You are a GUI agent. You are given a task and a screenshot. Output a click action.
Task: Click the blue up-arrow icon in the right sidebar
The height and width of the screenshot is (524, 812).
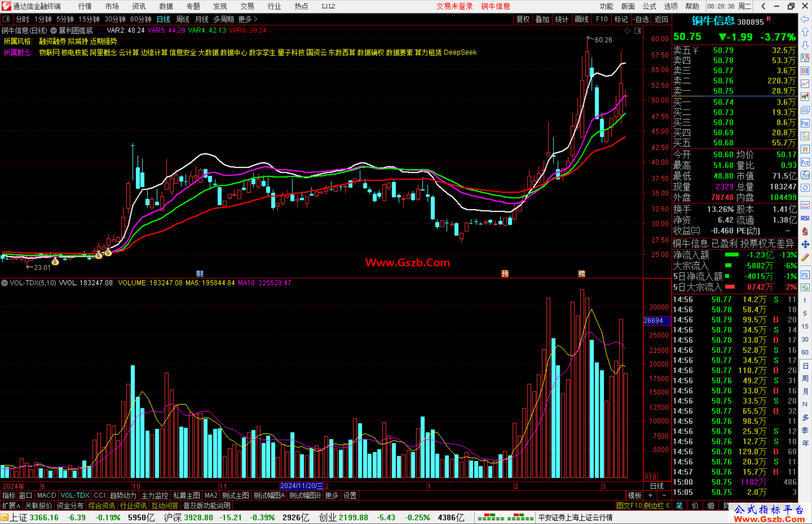tap(805, 32)
